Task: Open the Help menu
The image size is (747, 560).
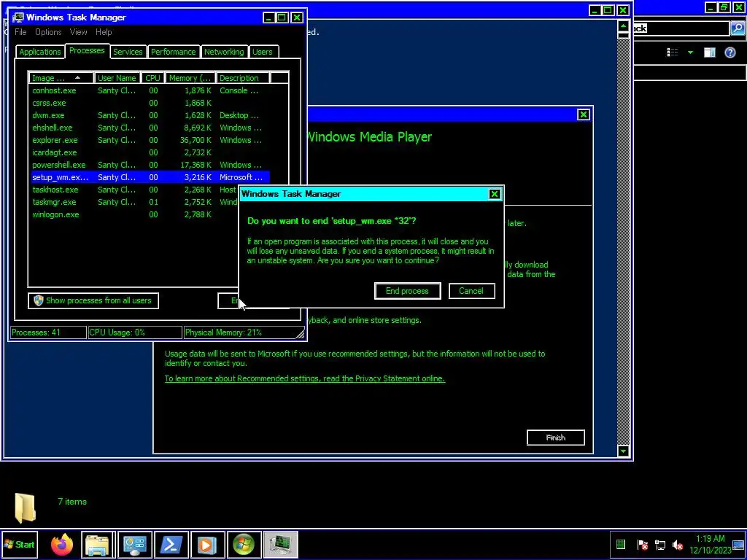Action: click(x=104, y=32)
